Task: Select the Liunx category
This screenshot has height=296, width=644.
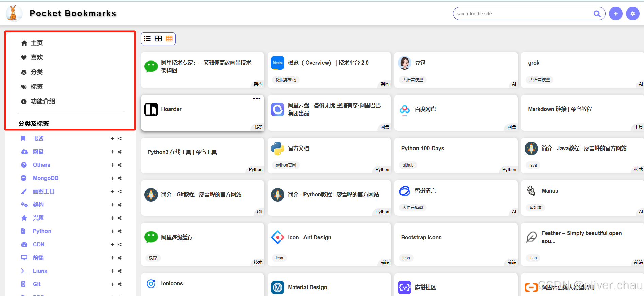Action: coord(40,271)
